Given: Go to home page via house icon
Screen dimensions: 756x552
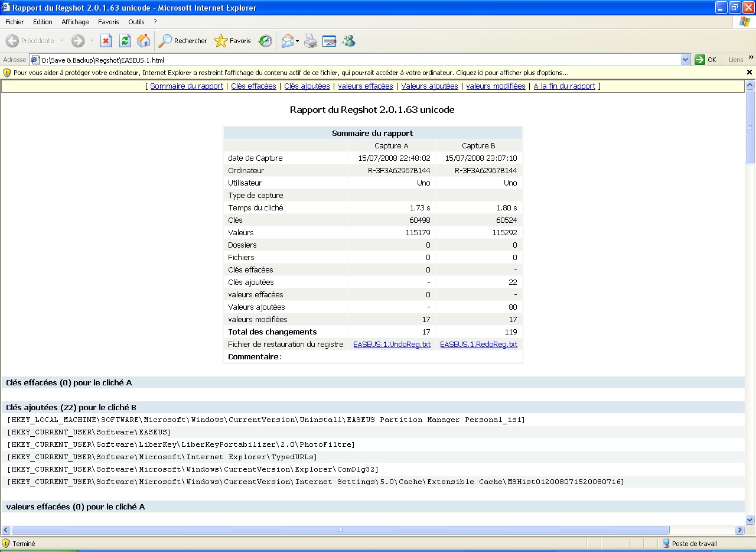Looking at the screenshot, I should pyautogui.click(x=144, y=41).
